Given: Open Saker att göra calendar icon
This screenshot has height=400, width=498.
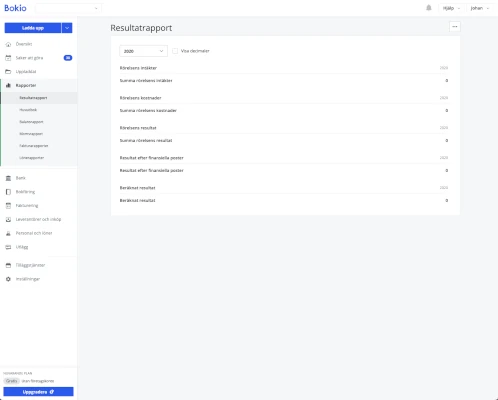Looking at the screenshot, I should [x=8, y=58].
